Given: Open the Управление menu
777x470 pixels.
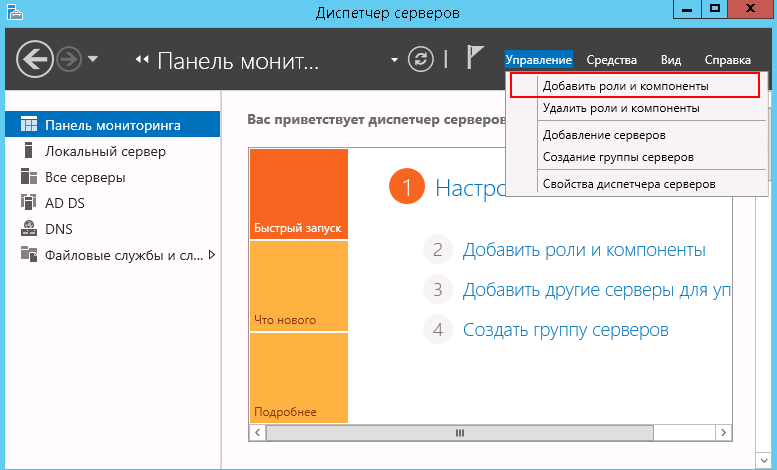Looking at the screenshot, I should (539, 60).
